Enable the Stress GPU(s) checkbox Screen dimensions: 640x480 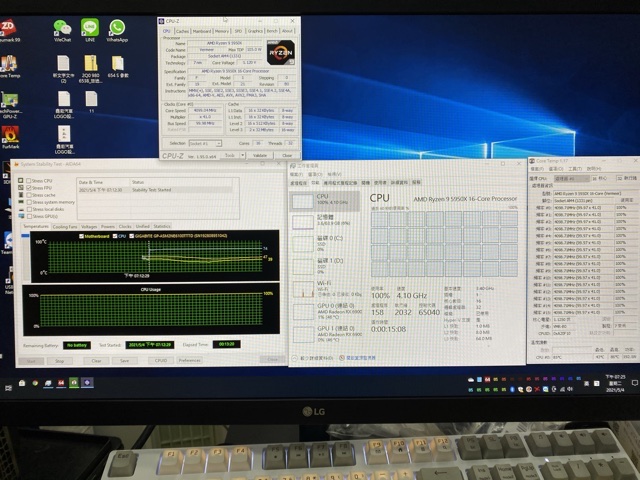coord(29,216)
